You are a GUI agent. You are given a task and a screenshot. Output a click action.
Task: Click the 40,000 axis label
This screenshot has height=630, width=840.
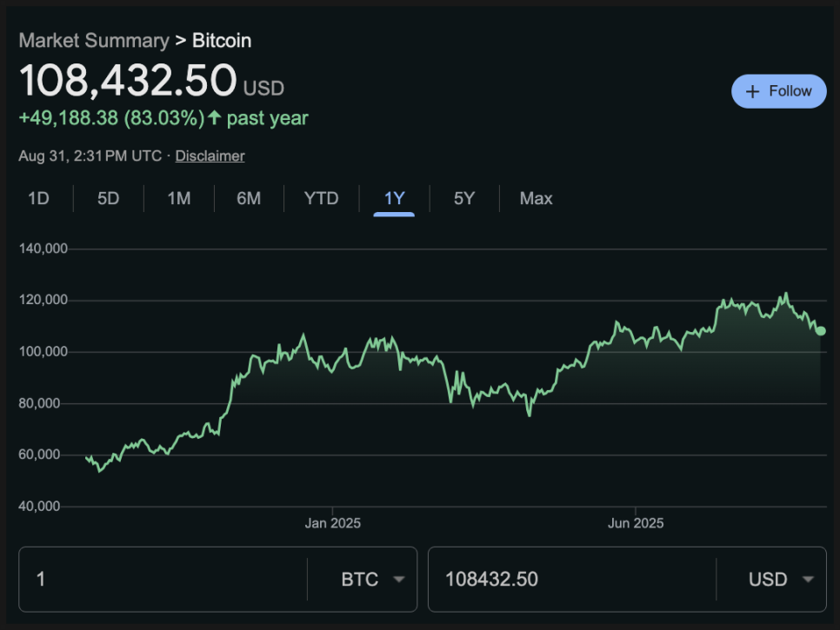(40, 506)
